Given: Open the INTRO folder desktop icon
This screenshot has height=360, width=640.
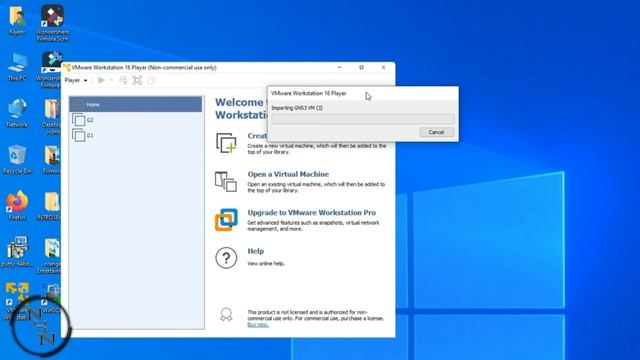Looking at the screenshot, I should [49, 206].
